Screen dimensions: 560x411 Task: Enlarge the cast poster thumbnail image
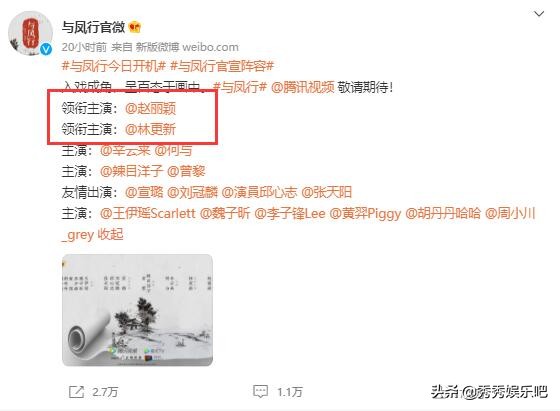coord(138,310)
